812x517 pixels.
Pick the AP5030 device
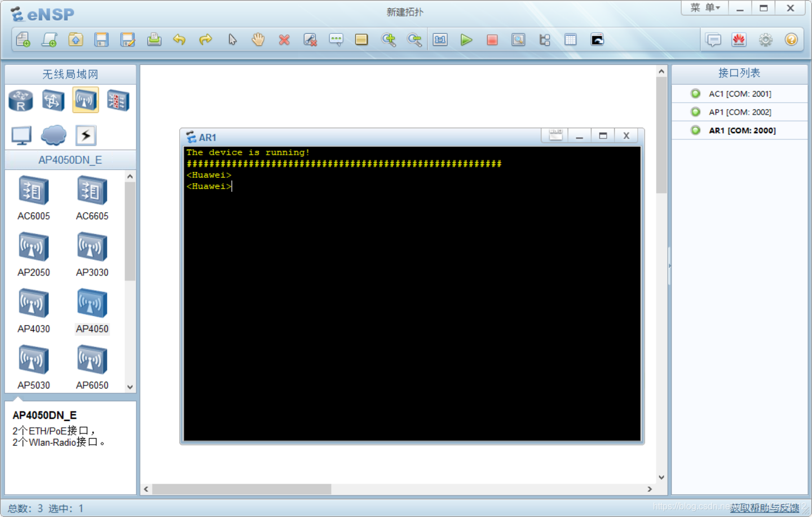(34, 367)
